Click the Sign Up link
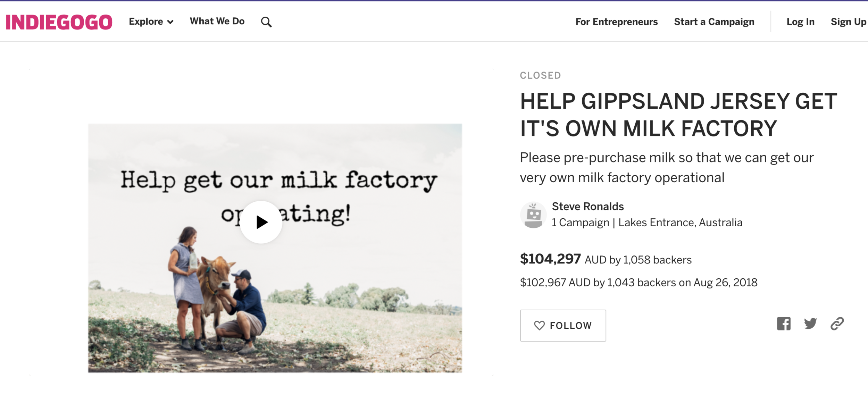Viewport: 868px width, 395px height. coord(849,22)
